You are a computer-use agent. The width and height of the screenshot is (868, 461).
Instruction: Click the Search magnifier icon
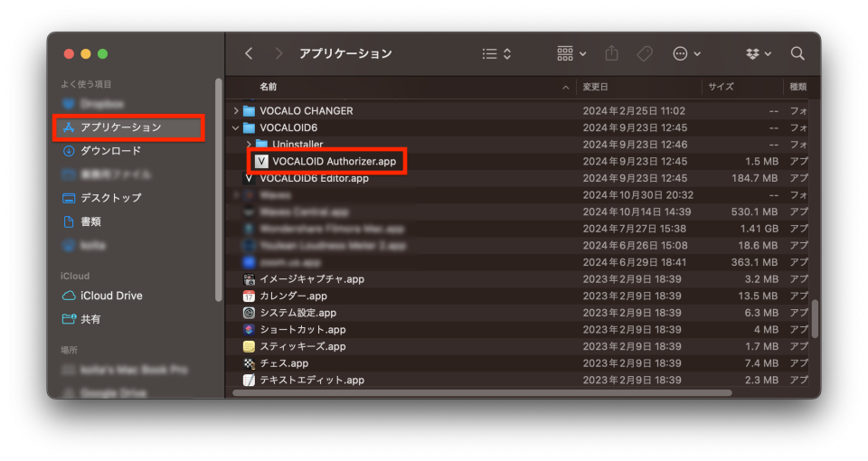797,53
